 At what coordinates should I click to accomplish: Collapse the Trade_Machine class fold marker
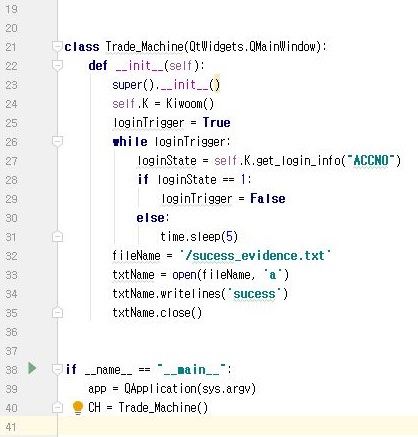pos(57,46)
